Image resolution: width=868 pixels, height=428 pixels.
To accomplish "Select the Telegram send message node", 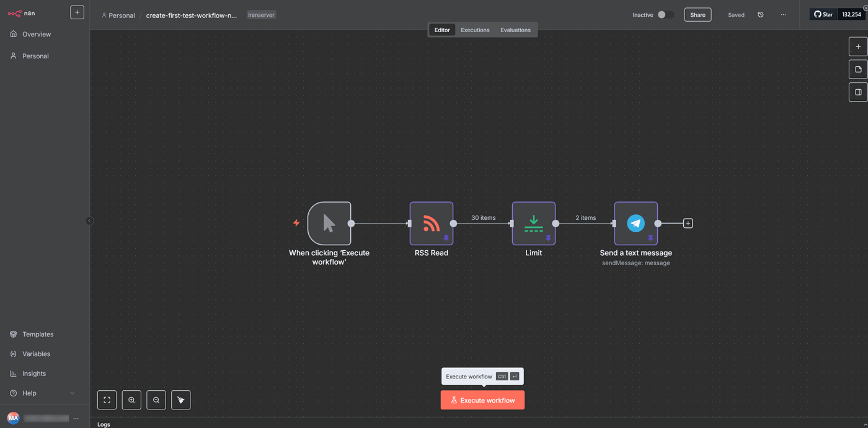I will [x=635, y=223].
